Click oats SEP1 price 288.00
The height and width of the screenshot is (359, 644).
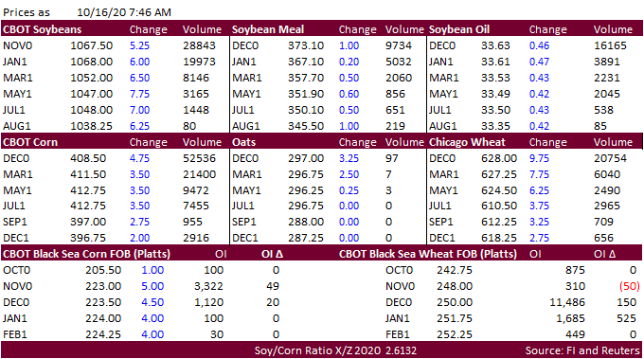(306, 222)
